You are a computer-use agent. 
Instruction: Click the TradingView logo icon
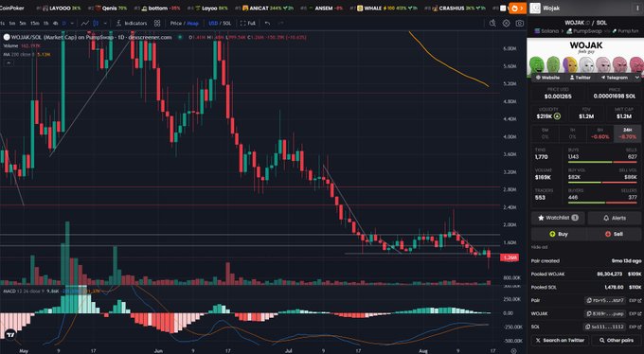(x=10, y=334)
